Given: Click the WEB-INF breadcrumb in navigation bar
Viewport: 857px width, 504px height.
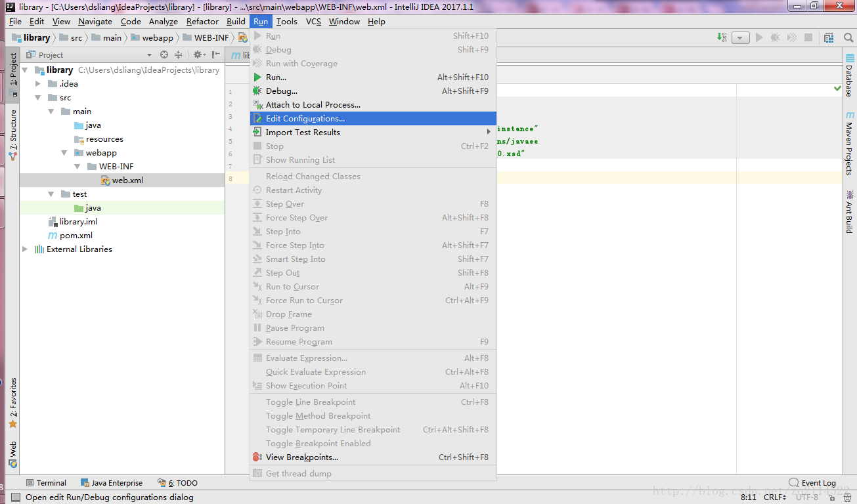Looking at the screenshot, I should tap(205, 37).
